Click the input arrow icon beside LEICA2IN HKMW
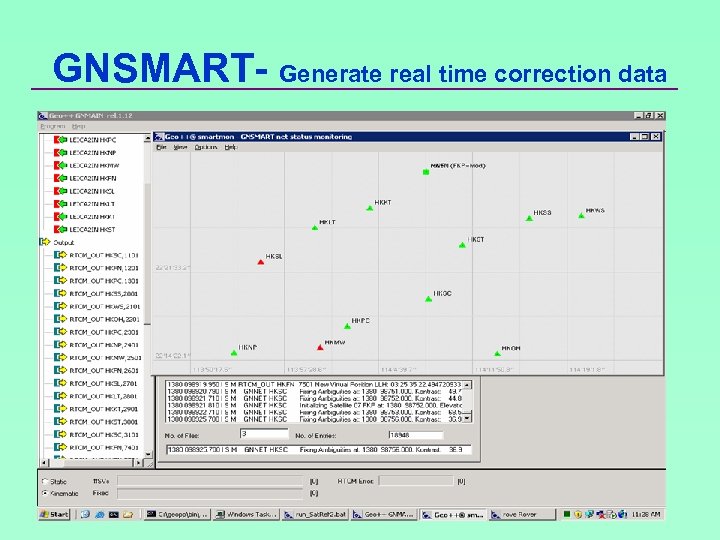Viewport: 720px width, 540px height. (x=60, y=165)
